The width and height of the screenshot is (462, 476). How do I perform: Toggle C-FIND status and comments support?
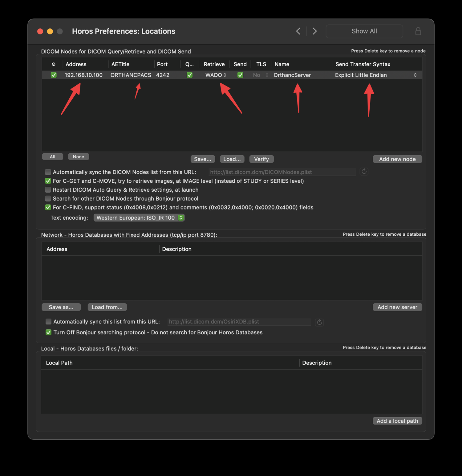(48, 207)
